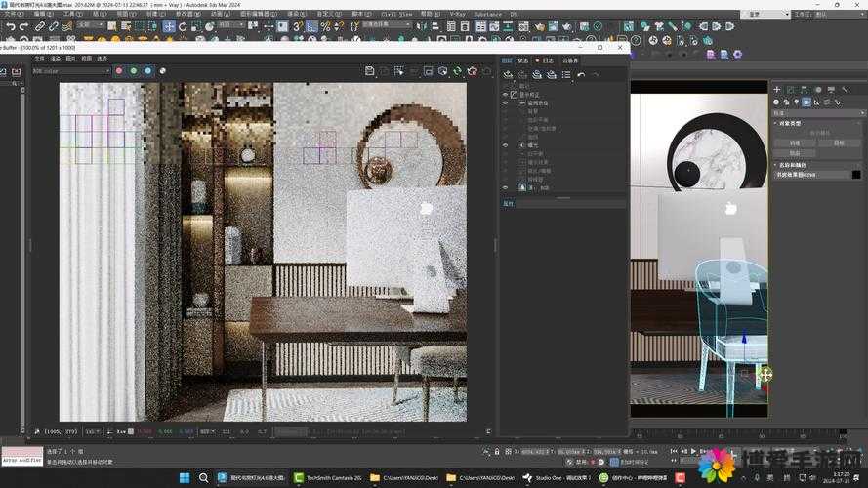Select the Link objects chain icon
Screen dimensions: 868x488
(40, 26)
